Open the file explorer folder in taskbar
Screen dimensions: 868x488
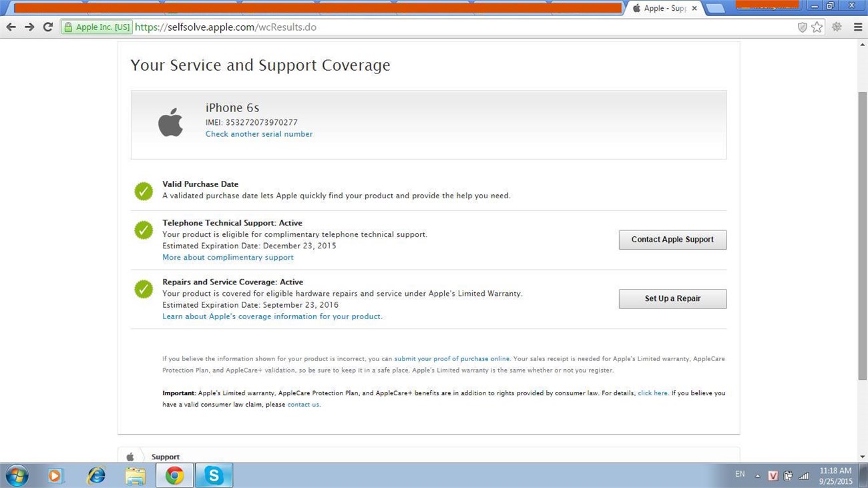pyautogui.click(x=136, y=475)
